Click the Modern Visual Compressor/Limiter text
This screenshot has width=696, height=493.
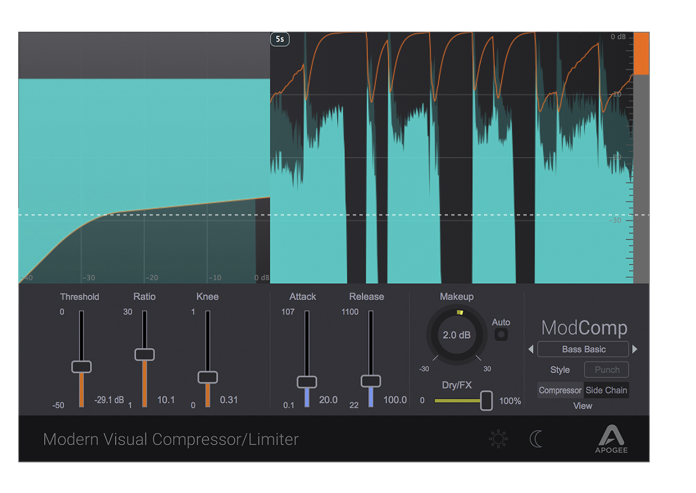point(171,439)
